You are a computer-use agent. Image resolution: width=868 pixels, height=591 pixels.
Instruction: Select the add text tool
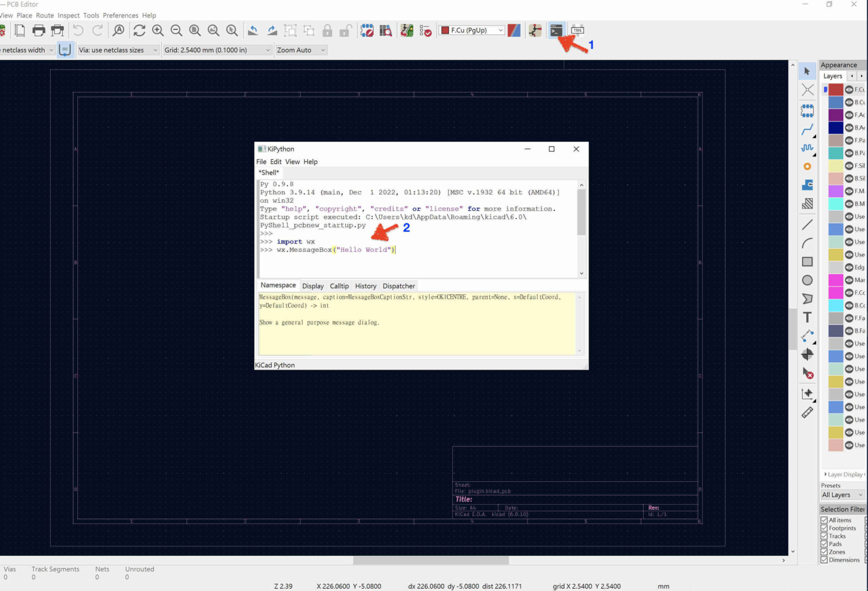[807, 318]
